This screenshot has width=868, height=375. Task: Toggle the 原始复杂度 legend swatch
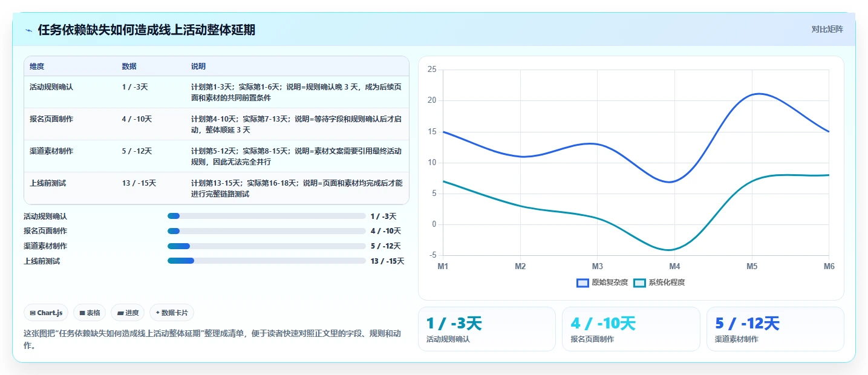[582, 282]
